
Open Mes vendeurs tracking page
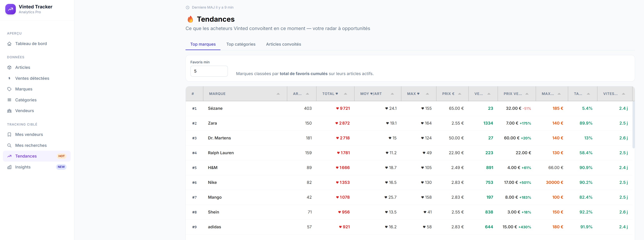pyautogui.click(x=37, y=135)
